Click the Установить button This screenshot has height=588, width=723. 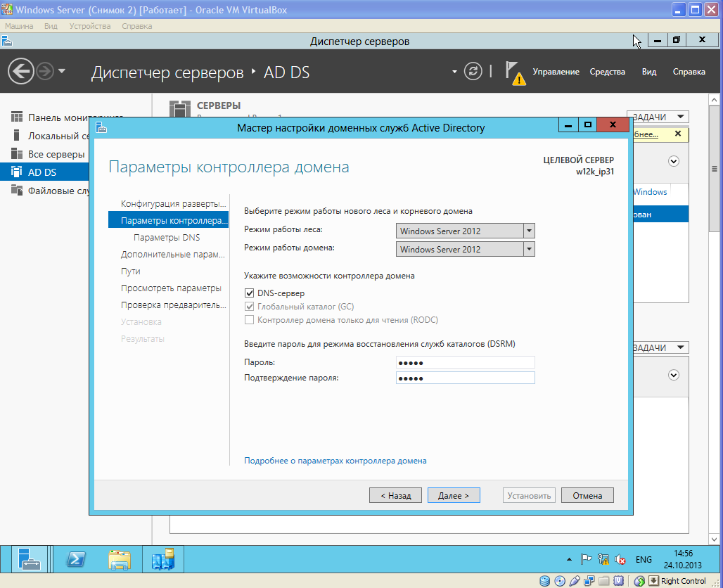click(x=529, y=495)
